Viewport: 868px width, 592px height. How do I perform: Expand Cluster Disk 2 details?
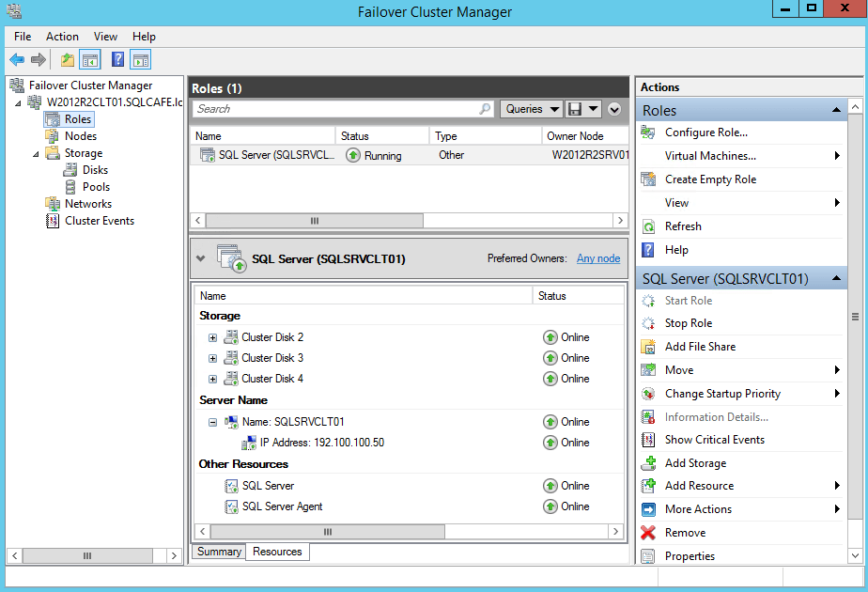210,336
